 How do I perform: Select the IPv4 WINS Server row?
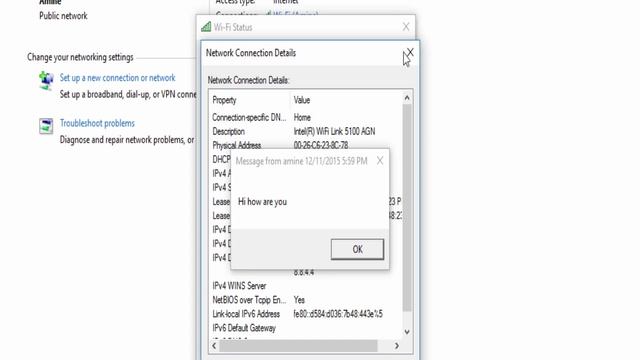pos(306,286)
